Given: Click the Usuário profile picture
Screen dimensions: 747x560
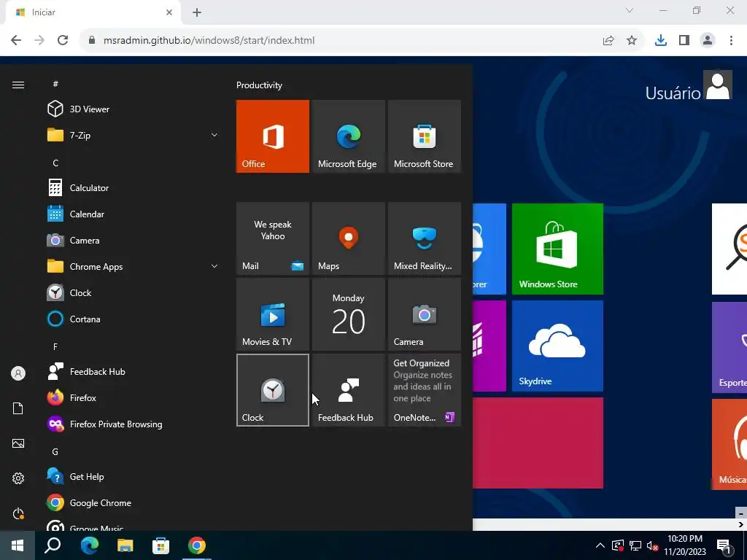Looking at the screenshot, I should (x=718, y=85).
